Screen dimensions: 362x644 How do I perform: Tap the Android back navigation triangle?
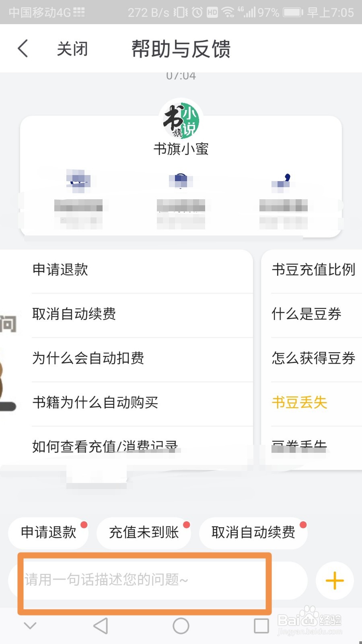101,626
